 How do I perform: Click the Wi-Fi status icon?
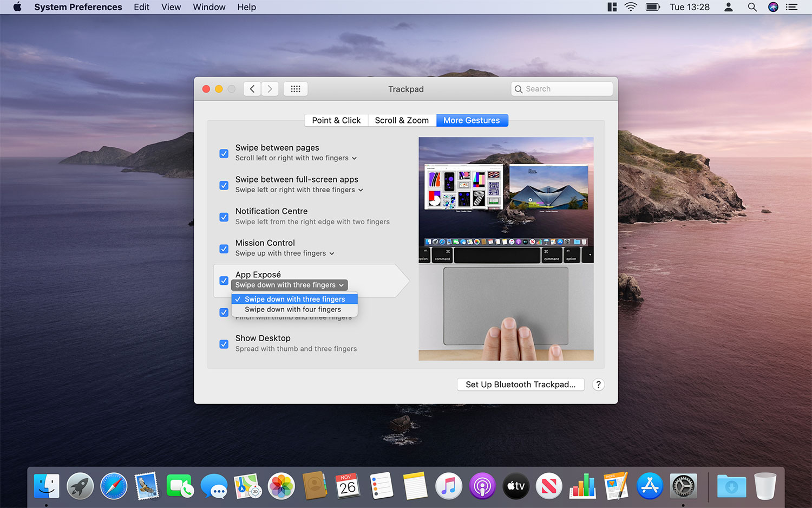(631, 7)
